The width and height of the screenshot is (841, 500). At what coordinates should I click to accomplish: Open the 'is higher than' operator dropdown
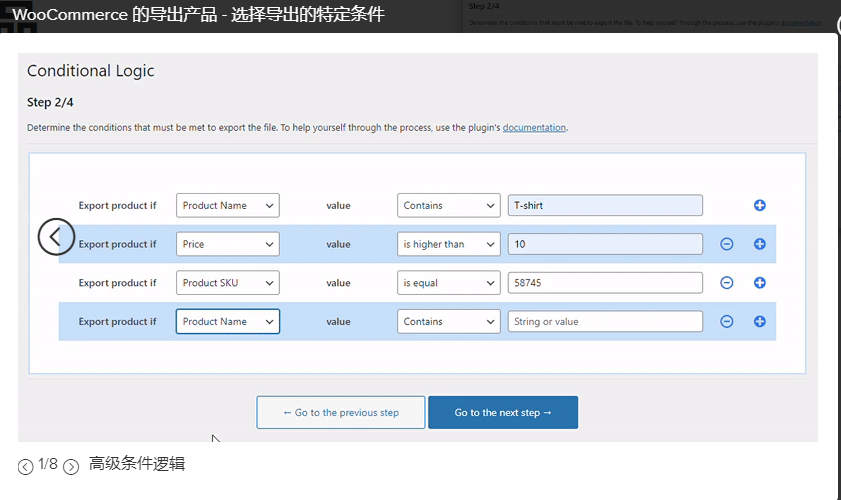pos(448,244)
